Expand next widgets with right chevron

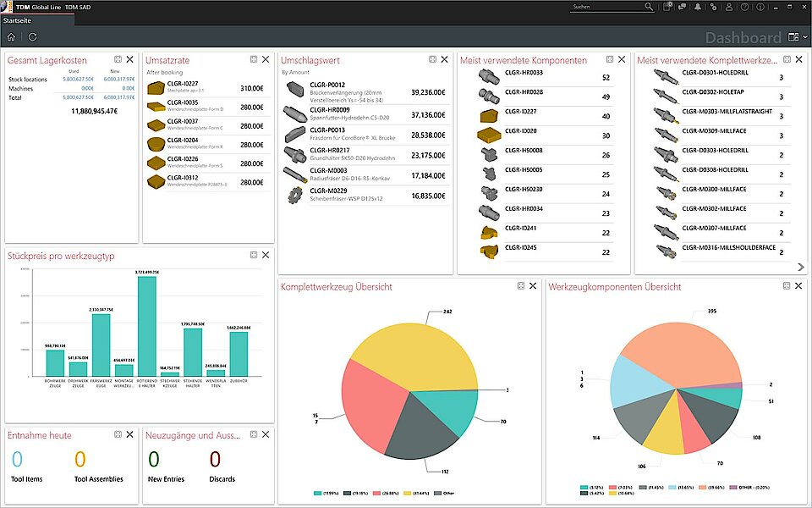[x=800, y=267]
